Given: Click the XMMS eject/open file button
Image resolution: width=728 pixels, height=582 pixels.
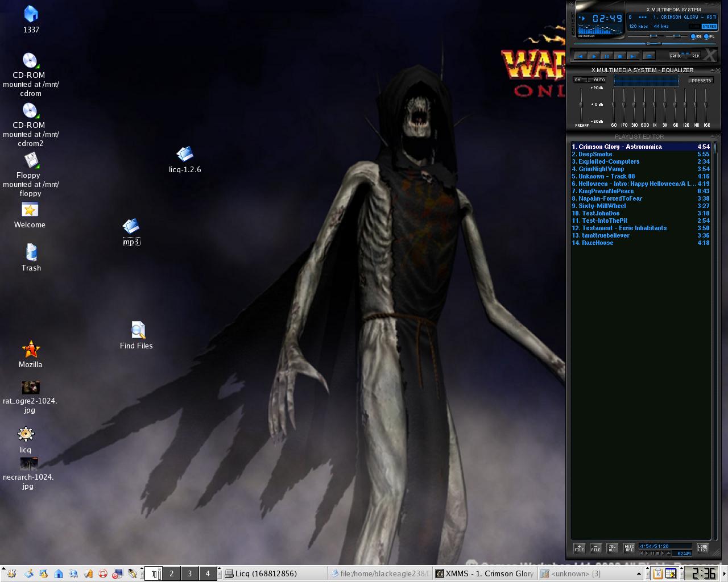Looking at the screenshot, I should click(649, 56).
